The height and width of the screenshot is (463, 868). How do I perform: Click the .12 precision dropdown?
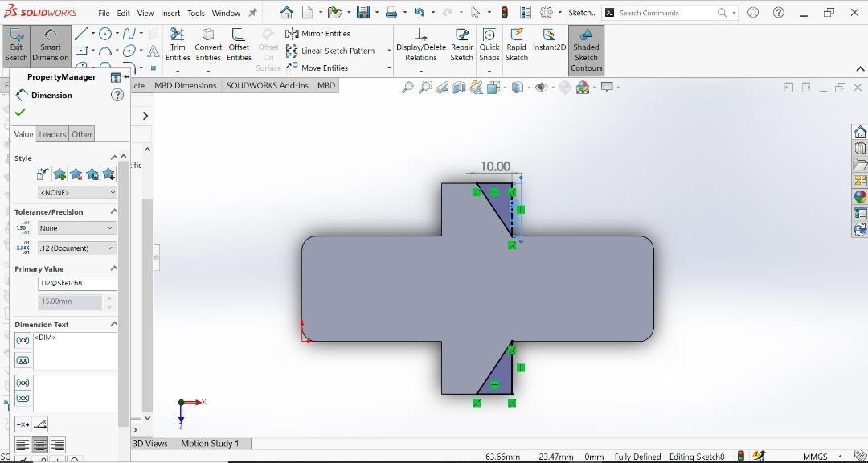76,247
